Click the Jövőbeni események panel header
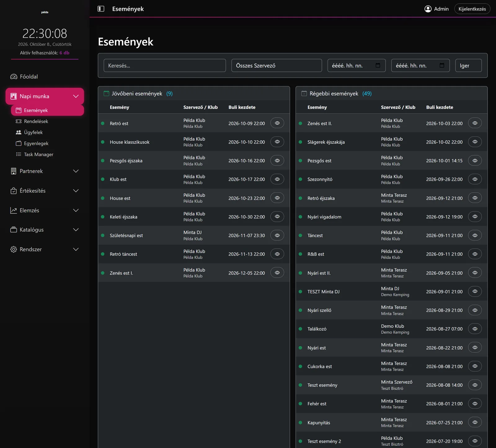This screenshot has width=496, height=448. [x=194, y=93]
